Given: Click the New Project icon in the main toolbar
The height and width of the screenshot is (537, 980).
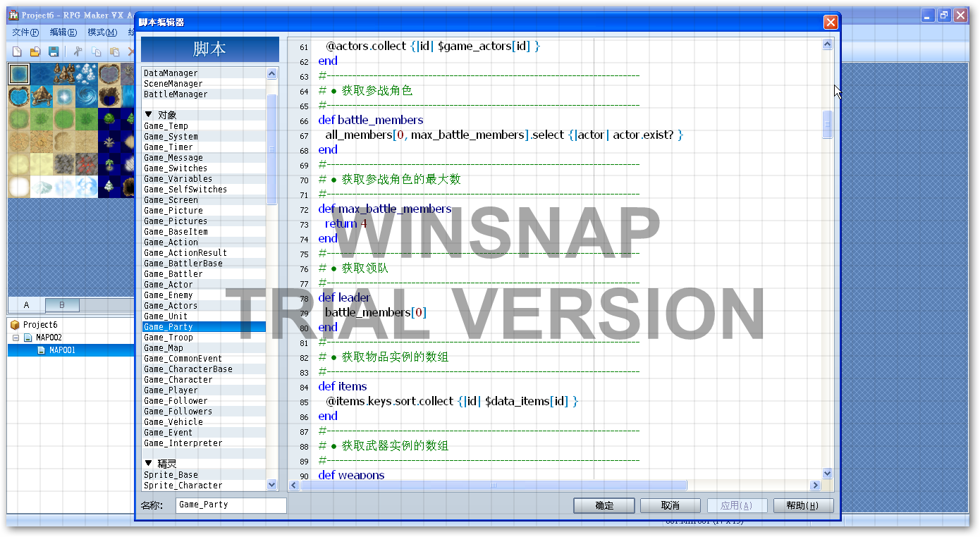Looking at the screenshot, I should (17, 52).
